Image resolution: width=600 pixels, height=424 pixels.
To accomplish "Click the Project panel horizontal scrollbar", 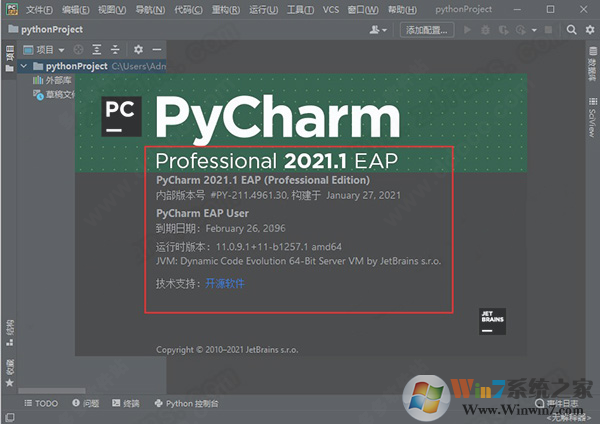I will [52, 391].
